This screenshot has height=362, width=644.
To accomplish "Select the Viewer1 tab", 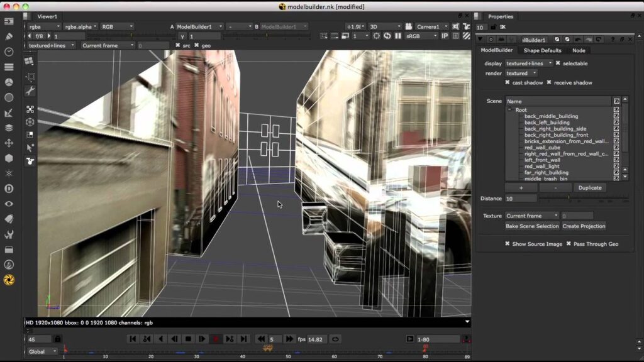I will (x=47, y=16).
